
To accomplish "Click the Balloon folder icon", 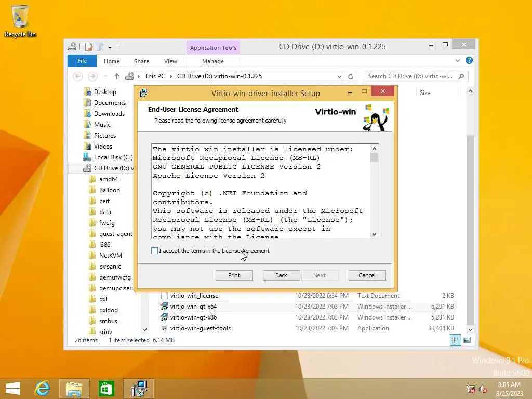I will [x=92, y=190].
